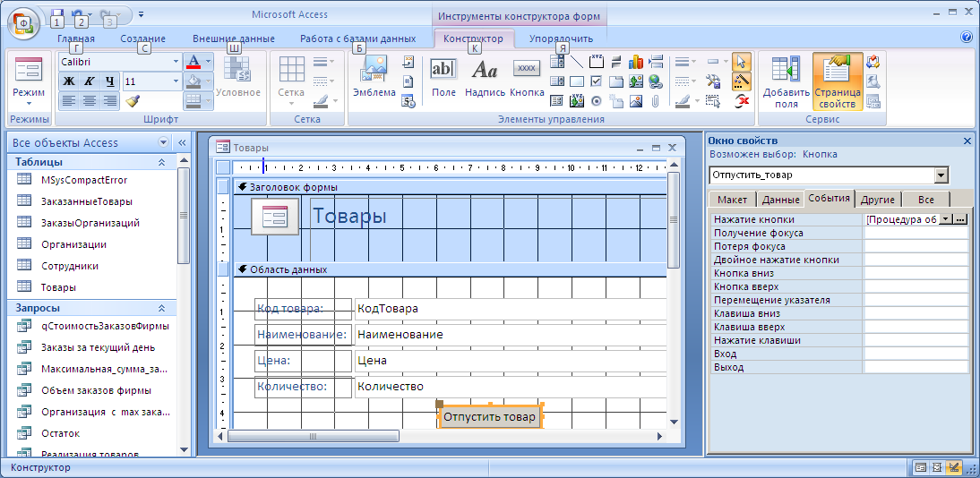This screenshot has height=478, width=980.
Task: Click the red X icon in controls group
Action: 741,100
